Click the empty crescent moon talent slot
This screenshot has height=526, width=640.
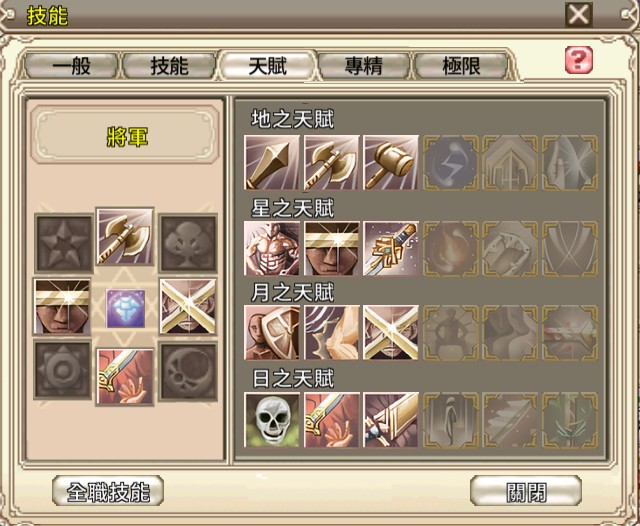click(188, 371)
